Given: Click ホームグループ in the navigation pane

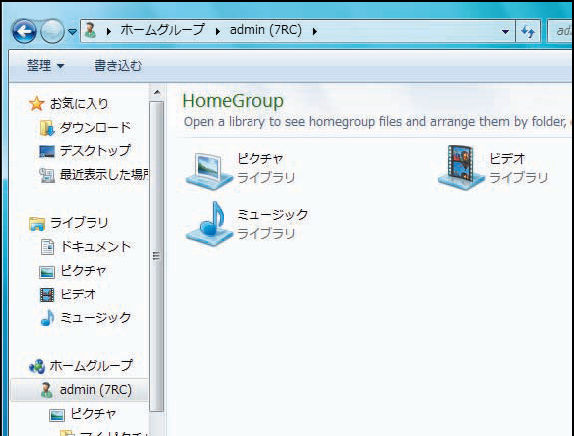Looking at the screenshot, I should tap(81, 366).
